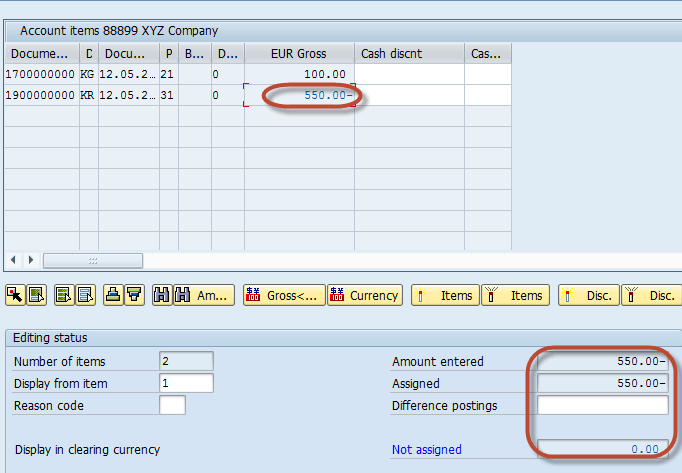Click the Gross<... toggle button
The image size is (682, 473).
(x=284, y=295)
